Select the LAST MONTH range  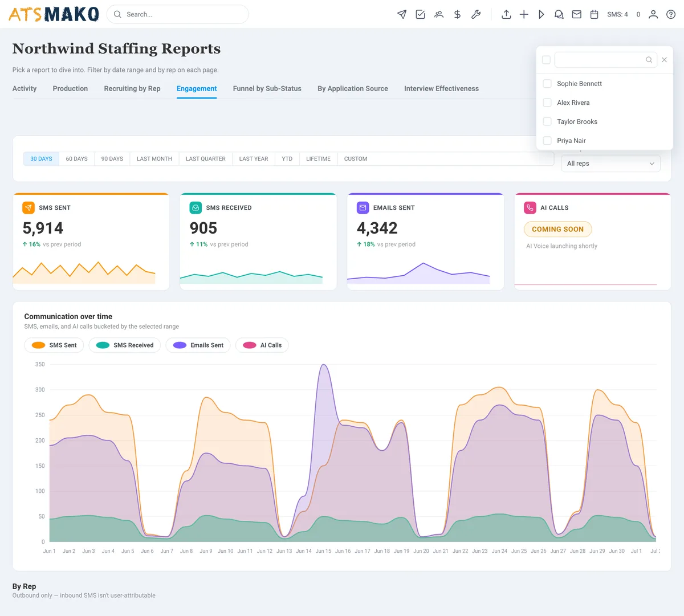[154, 159]
